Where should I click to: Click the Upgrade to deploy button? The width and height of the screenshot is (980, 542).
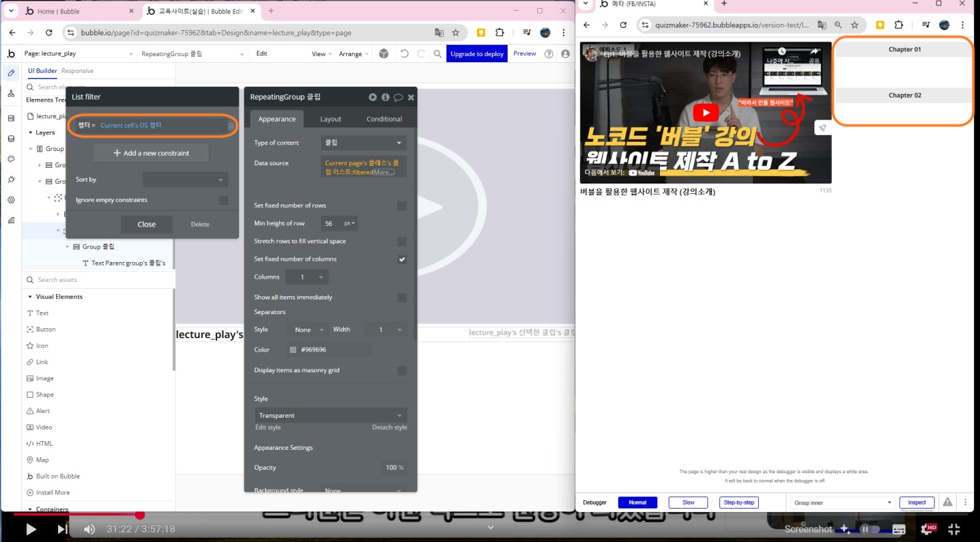pyautogui.click(x=477, y=54)
